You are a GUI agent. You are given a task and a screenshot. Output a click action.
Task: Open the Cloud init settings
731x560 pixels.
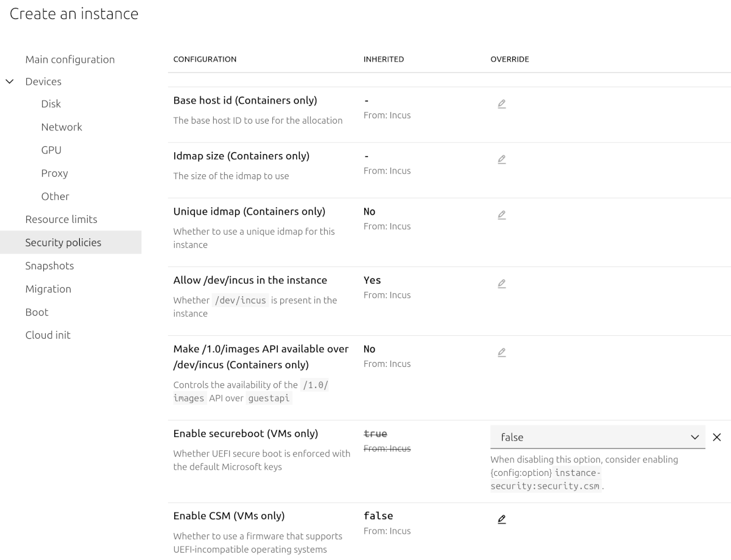pyautogui.click(x=48, y=335)
